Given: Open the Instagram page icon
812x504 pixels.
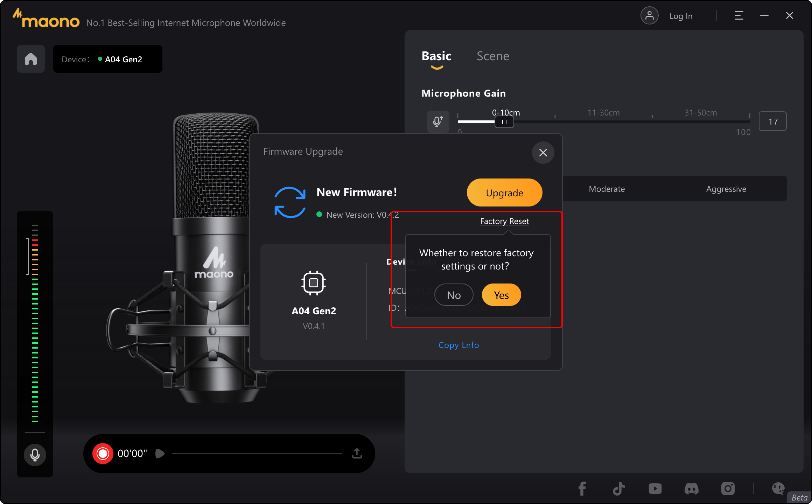Looking at the screenshot, I should 728,489.
